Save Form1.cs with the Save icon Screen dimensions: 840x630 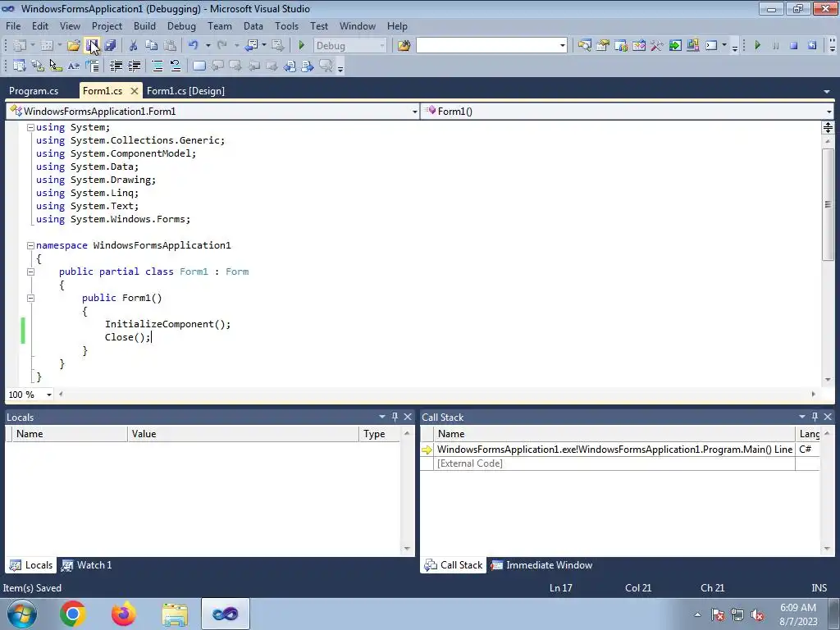pos(92,46)
